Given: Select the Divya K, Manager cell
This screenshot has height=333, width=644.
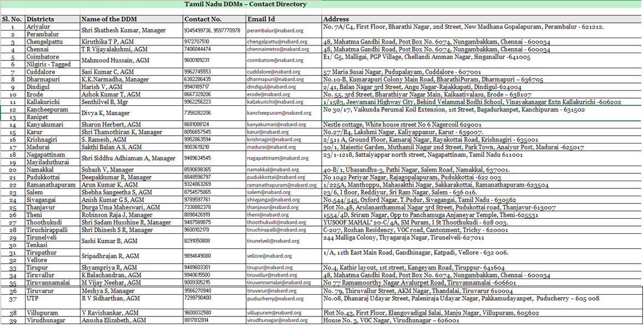Looking at the screenshot, I should (x=131, y=113).
